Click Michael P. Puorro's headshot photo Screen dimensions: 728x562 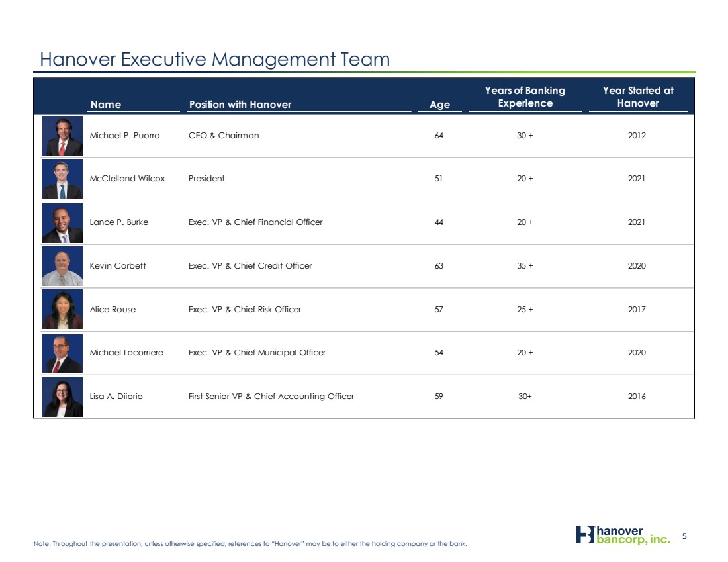[62, 136]
